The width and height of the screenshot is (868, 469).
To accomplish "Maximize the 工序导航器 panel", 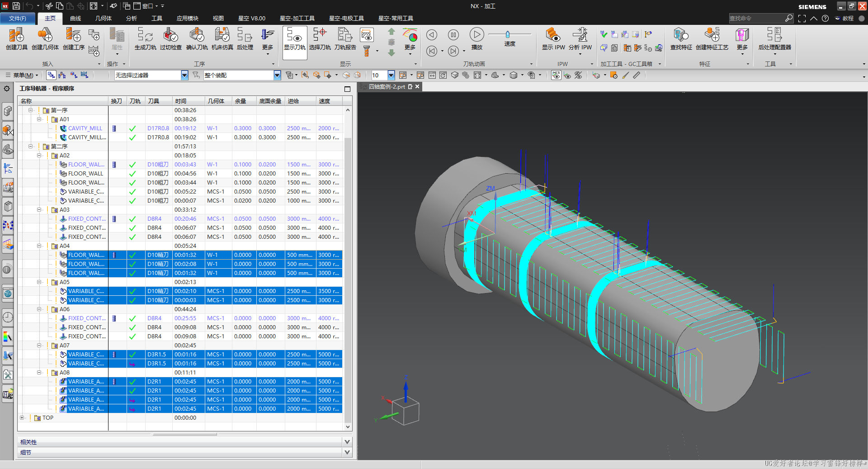I will [347, 89].
